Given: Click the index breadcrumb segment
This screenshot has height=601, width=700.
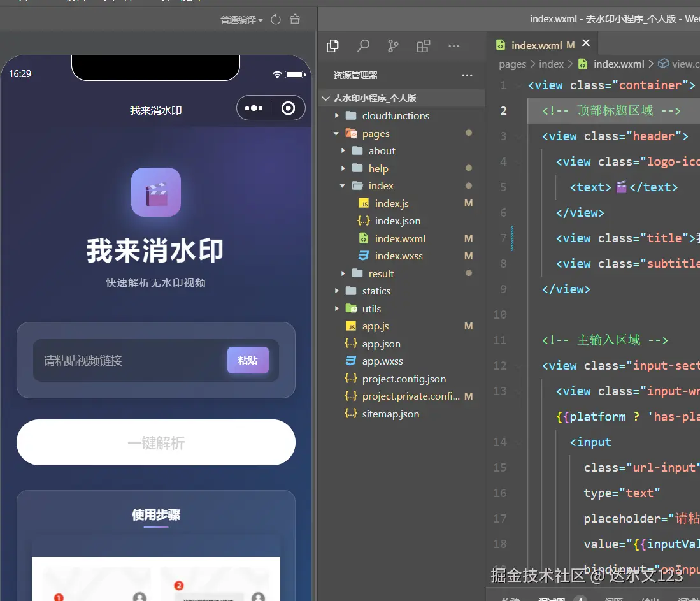Looking at the screenshot, I should pos(551,64).
